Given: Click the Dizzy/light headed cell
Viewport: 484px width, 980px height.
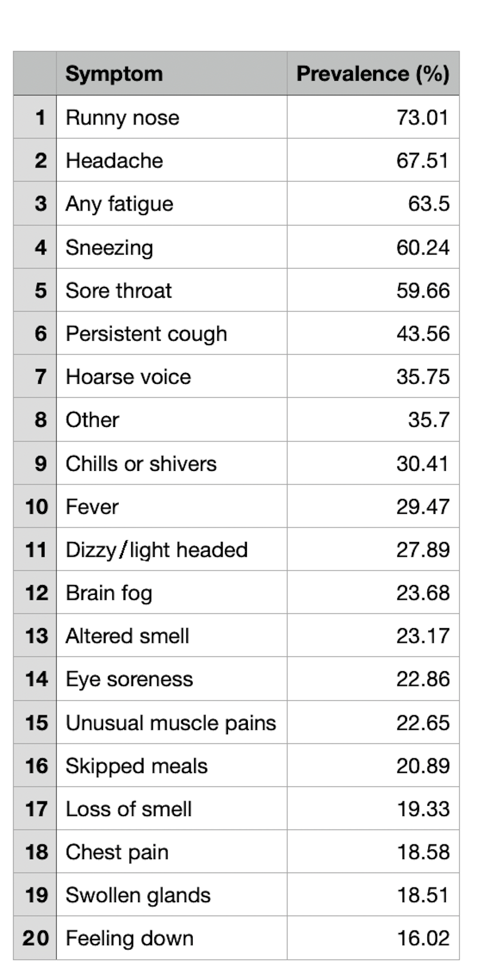Looking at the screenshot, I should click(157, 550).
